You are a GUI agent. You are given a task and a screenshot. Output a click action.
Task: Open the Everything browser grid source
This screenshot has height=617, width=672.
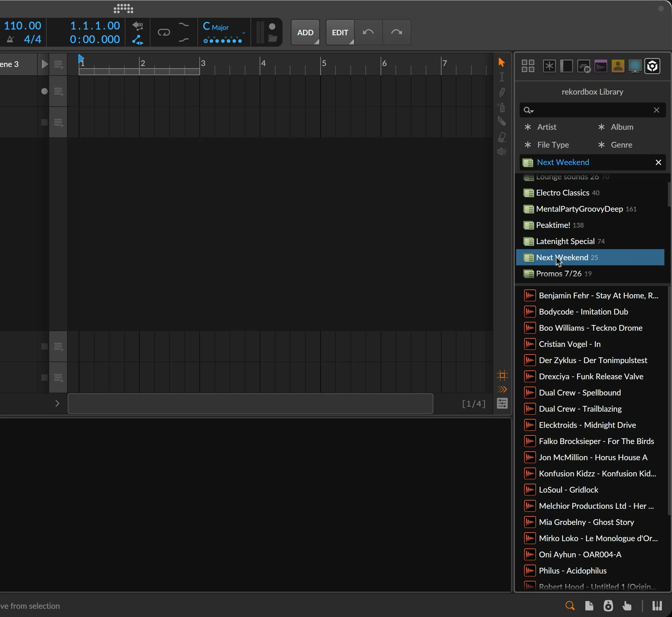528,66
